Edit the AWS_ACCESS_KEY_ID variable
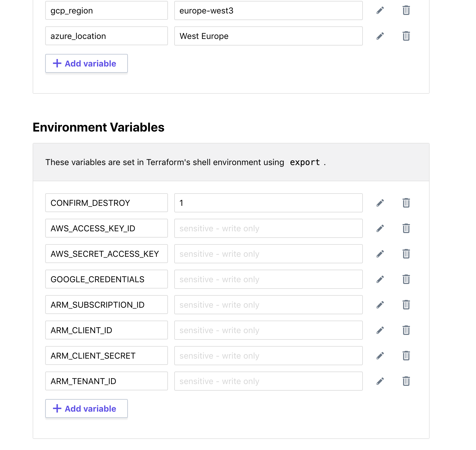 click(380, 228)
